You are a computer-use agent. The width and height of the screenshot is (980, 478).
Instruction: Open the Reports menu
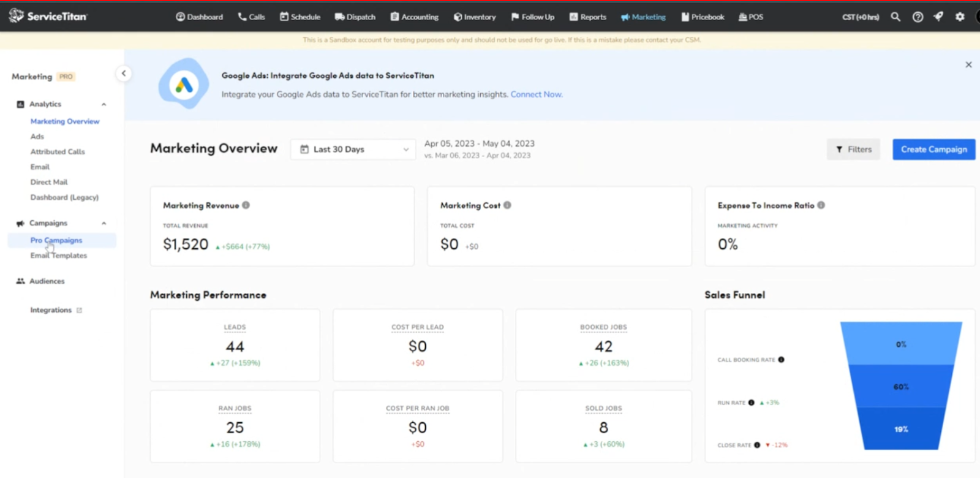point(588,17)
